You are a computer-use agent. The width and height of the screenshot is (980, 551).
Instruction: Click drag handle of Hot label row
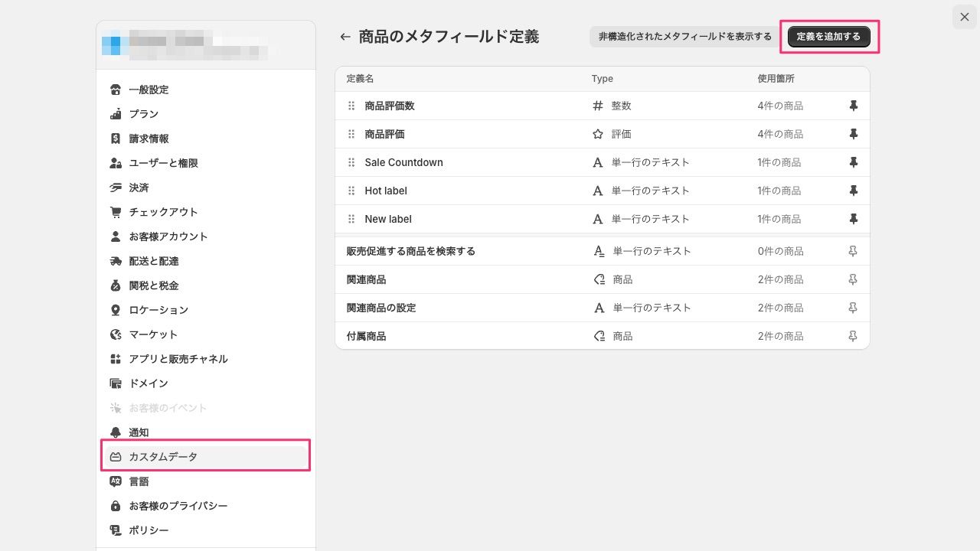[351, 191]
